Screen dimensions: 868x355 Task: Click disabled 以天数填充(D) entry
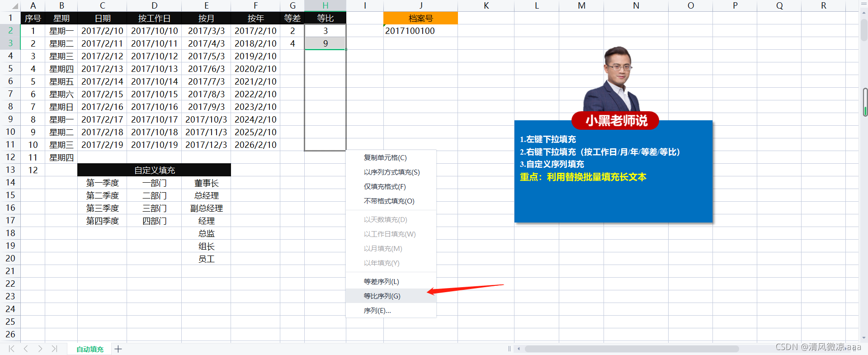coord(391,219)
